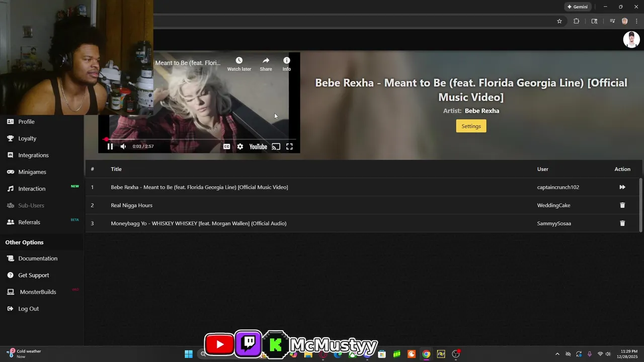
Task: Open the Chrome extensions puzzle icon
Action: (x=576, y=21)
